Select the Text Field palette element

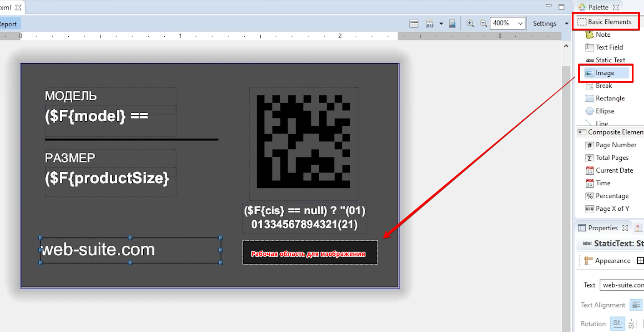pos(604,47)
